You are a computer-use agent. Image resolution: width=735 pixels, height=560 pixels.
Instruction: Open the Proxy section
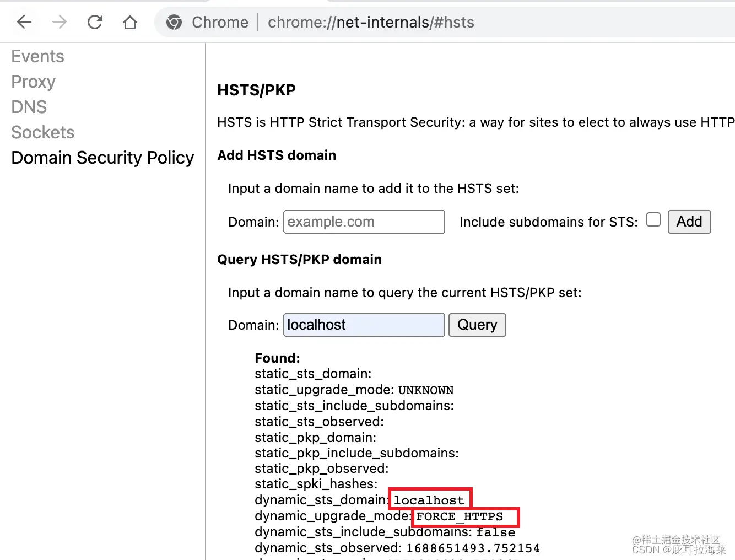[x=33, y=82]
